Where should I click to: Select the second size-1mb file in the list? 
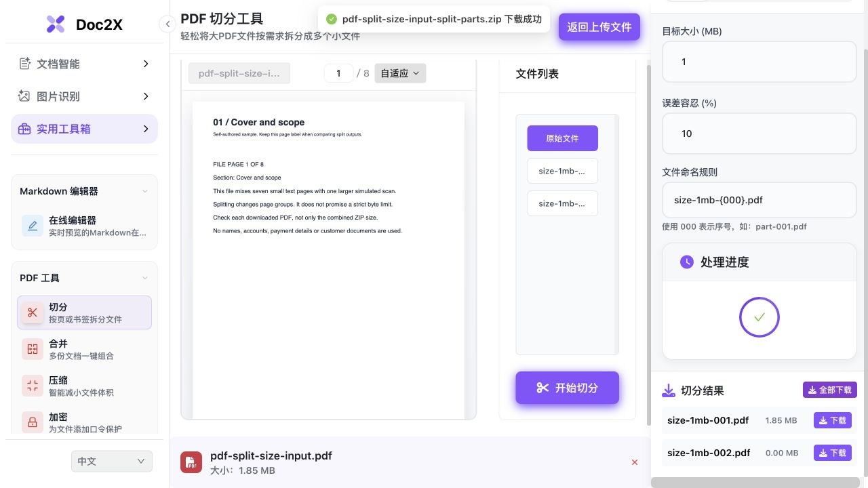click(562, 203)
